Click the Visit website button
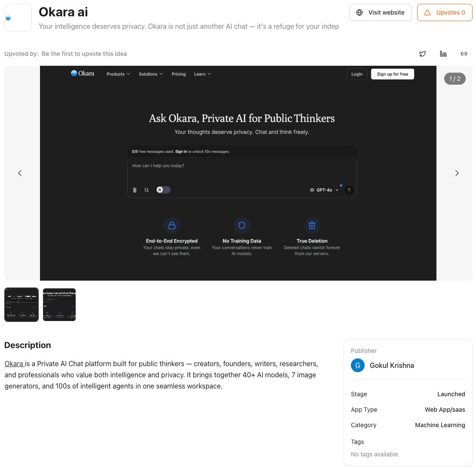 click(381, 12)
